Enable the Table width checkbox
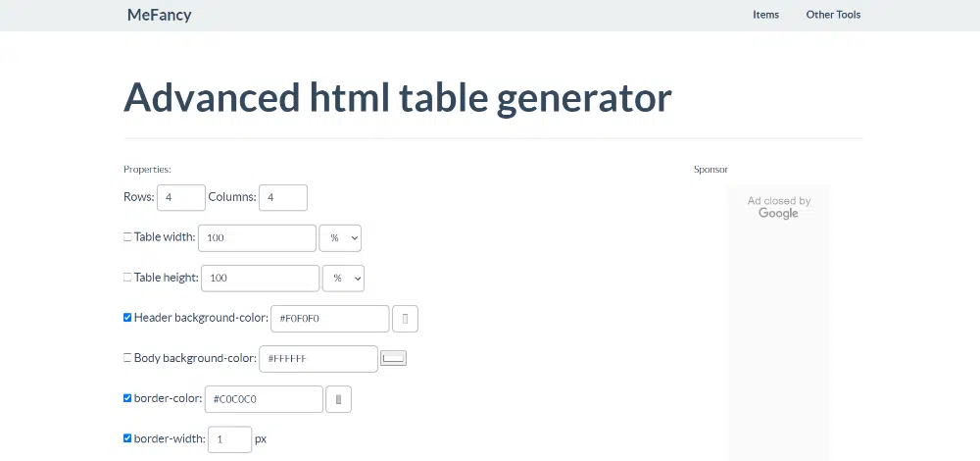980x461 pixels. [x=127, y=237]
